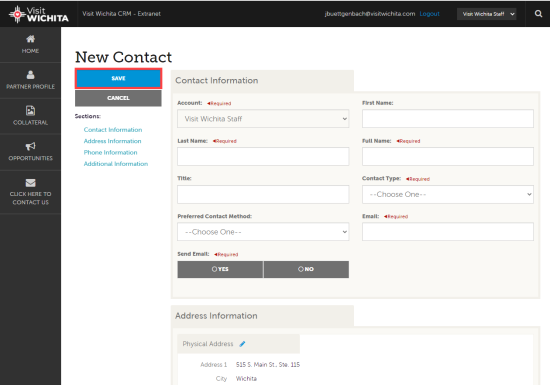Click the Cancel button
The height and width of the screenshot is (385, 550).
[x=118, y=98]
